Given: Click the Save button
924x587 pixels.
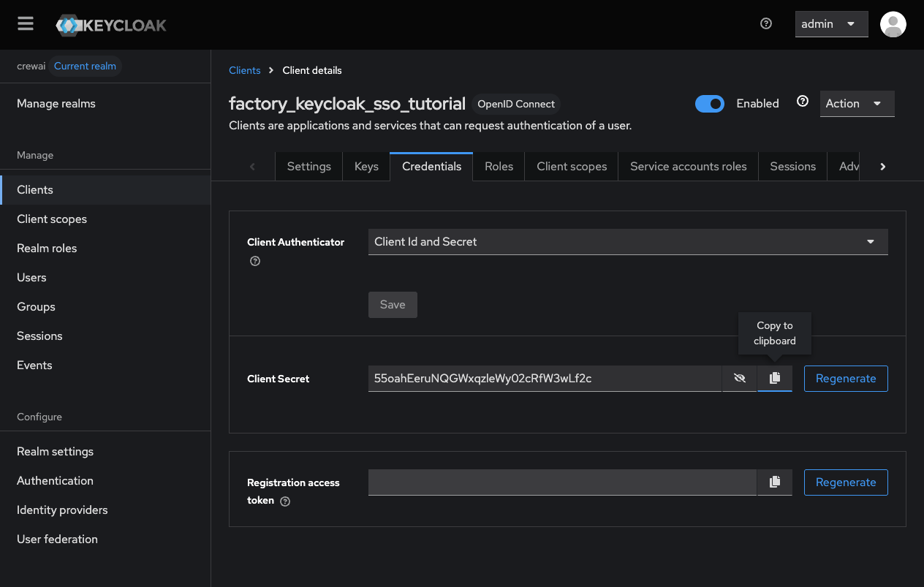Looking at the screenshot, I should pos(393,304).
